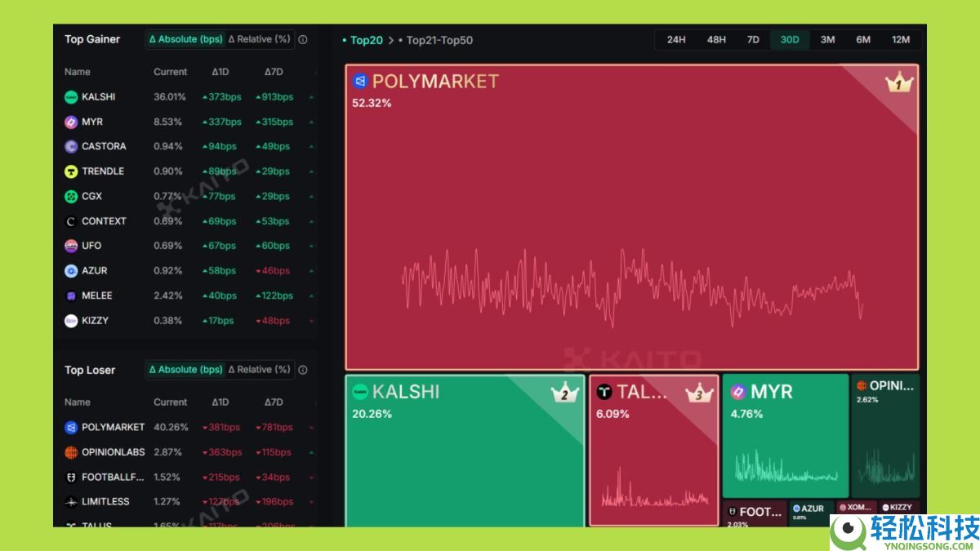Click the MYR icon in Top Gainer list
Screen dimensions: 980x551
(71, 122)
